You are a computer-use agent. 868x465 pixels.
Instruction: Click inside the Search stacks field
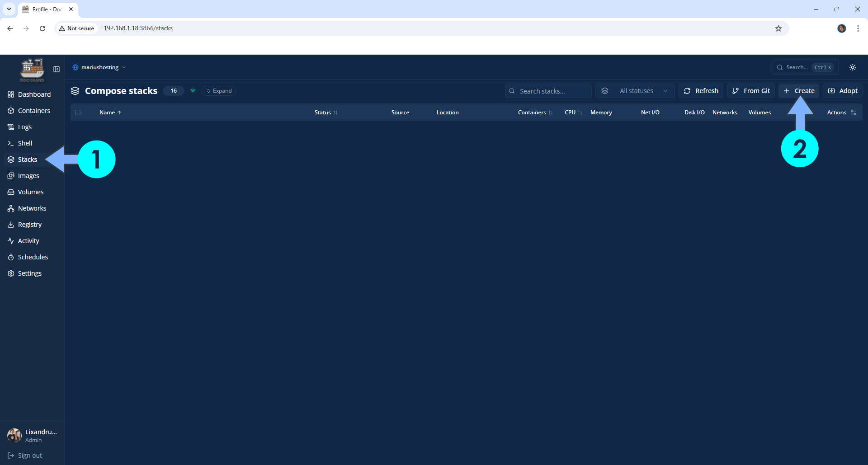(548, 90)
